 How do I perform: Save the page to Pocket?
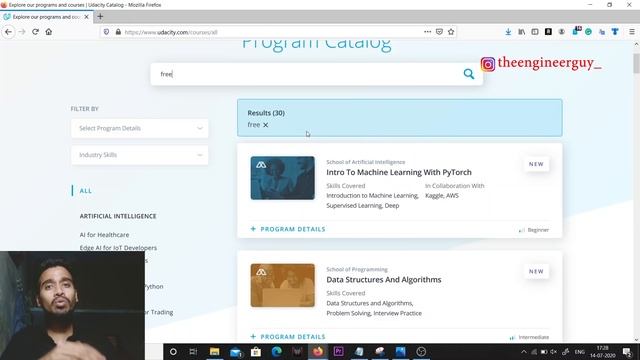tap(439, 32)
